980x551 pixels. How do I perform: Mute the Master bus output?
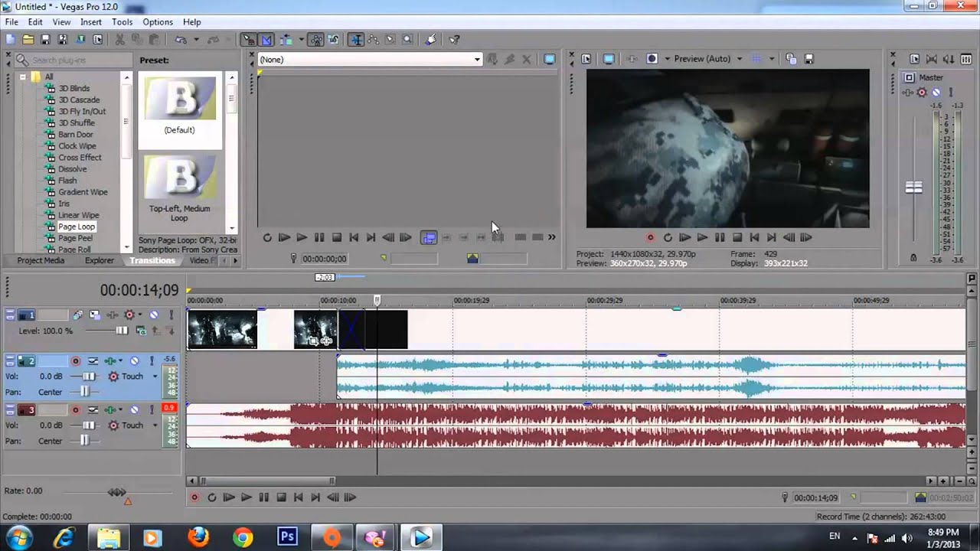936,93
